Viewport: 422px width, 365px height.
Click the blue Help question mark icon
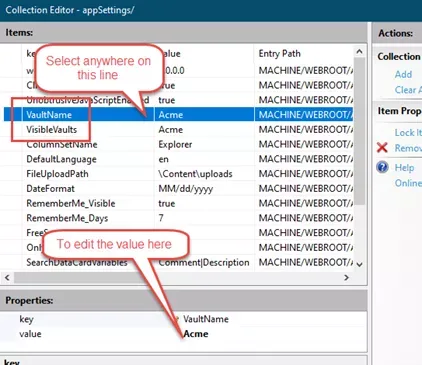click(x=382, y=167)
